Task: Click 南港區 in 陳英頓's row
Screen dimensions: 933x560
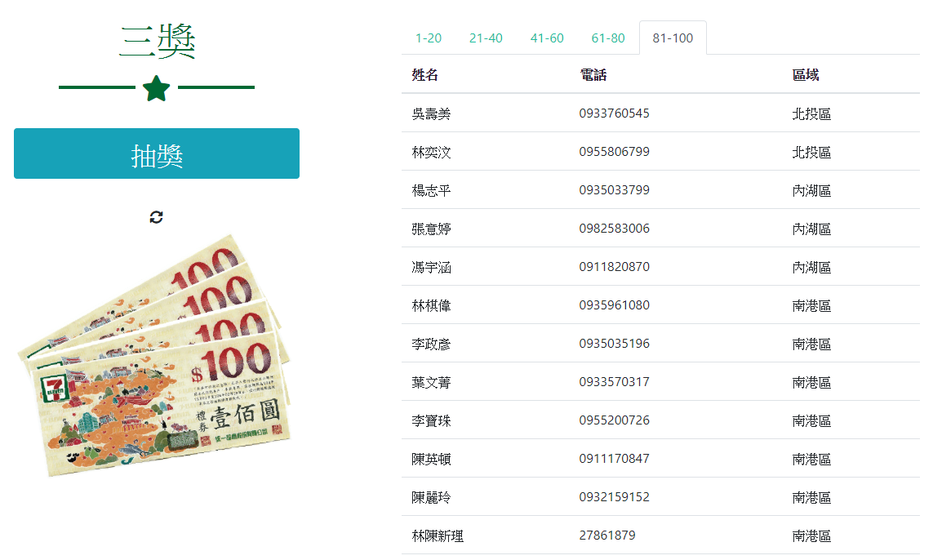Action: pos(811,460)
